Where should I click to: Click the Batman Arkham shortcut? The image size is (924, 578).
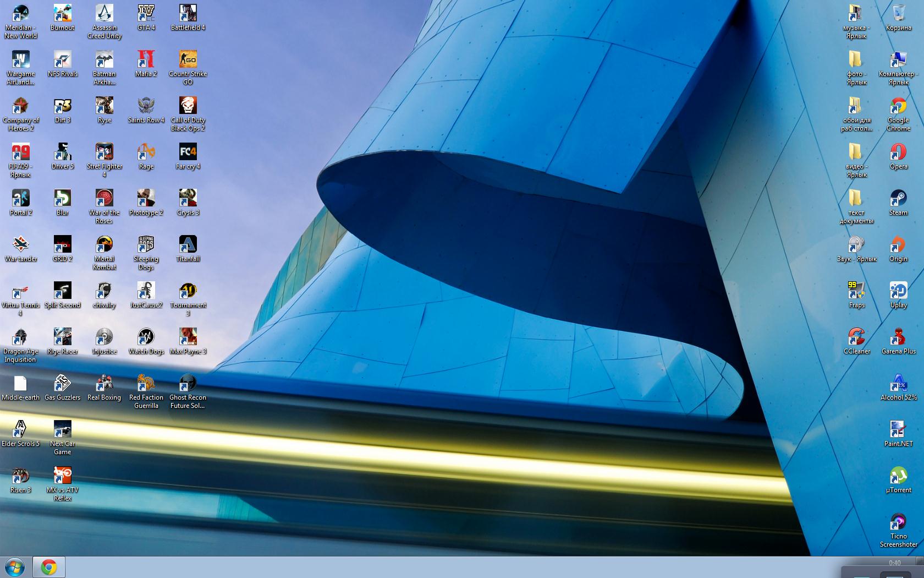[105, 68]
